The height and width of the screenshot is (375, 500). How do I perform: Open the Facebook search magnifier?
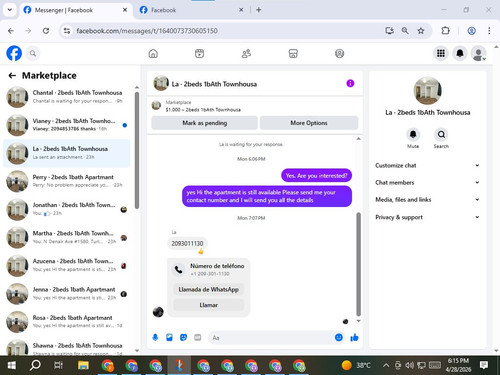[x=33, y=53]
